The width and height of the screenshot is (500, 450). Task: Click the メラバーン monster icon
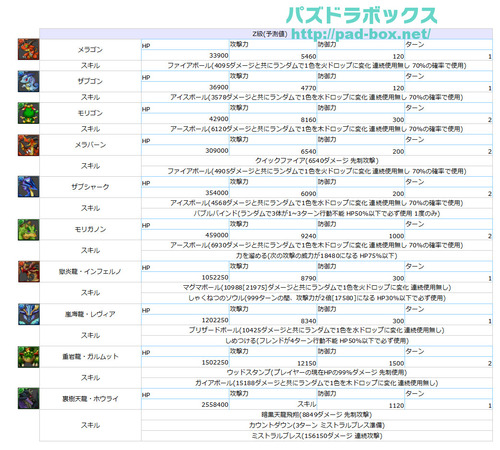click(28, 145)
